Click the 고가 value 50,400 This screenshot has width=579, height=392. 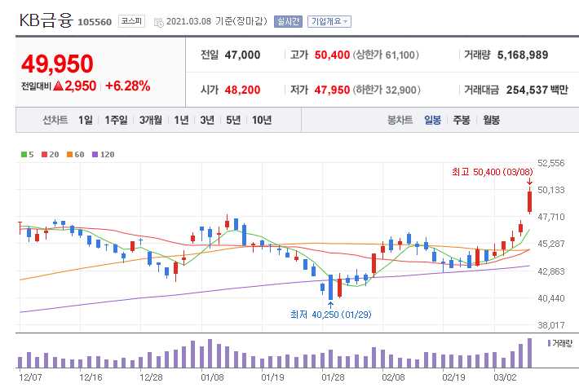[332, 55]
